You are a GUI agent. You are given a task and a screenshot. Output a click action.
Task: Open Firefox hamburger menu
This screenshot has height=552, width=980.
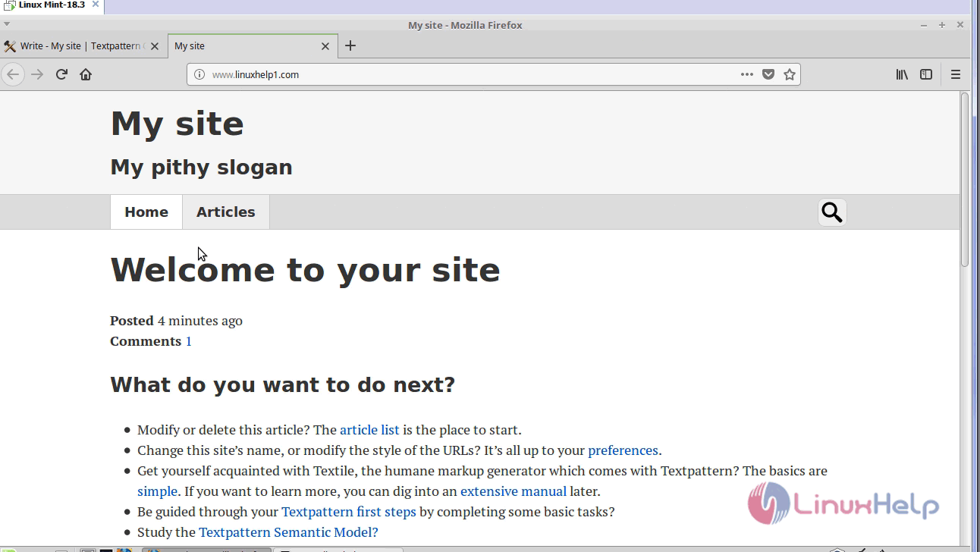pos(956,74)
